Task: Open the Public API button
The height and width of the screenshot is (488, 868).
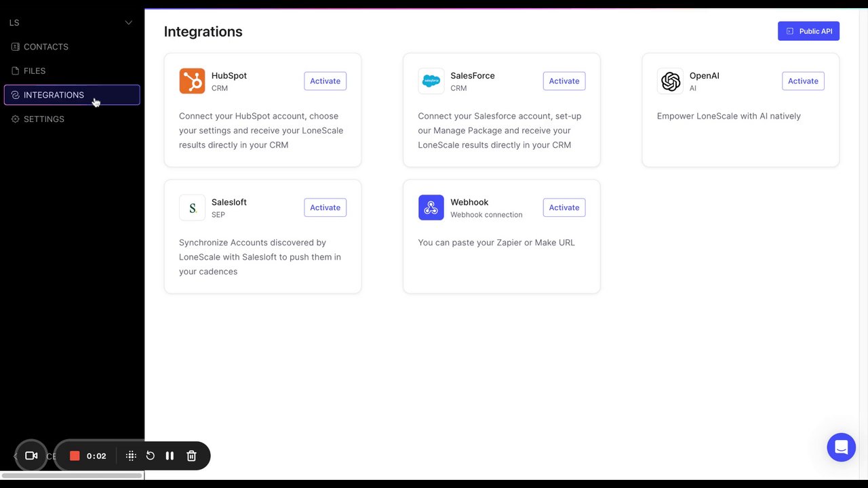Action: pos(808,31)
